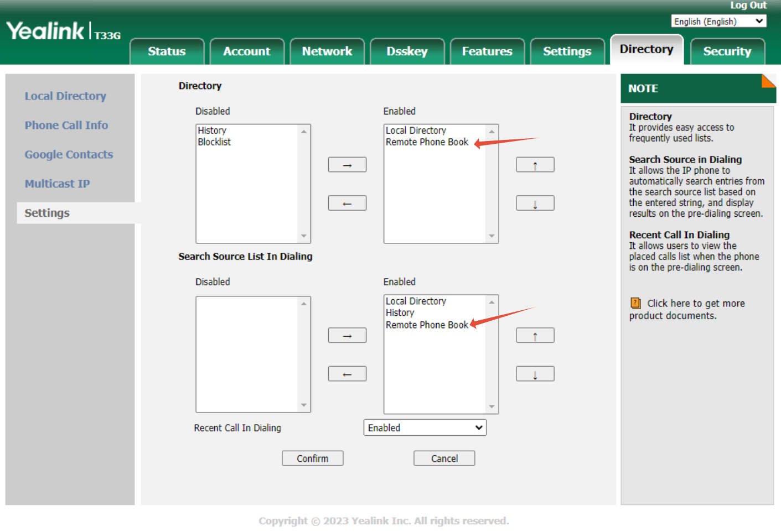The image size is (781, 532).
Task: Click scrollbar up arrow of Directory Enabled list
Action: coord(492,132)
